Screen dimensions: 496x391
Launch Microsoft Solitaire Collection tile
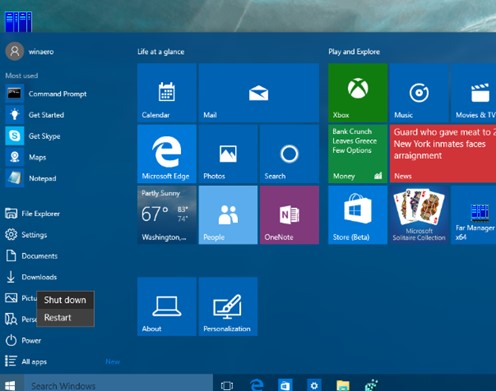point(419,215)
